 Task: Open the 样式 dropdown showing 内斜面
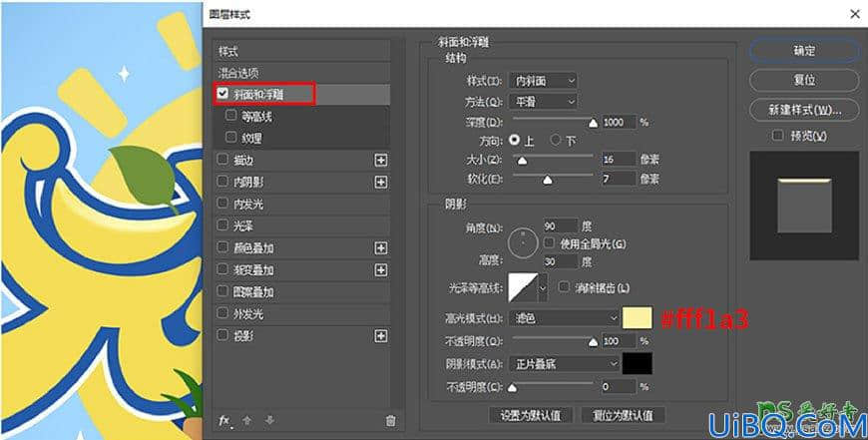543,81
